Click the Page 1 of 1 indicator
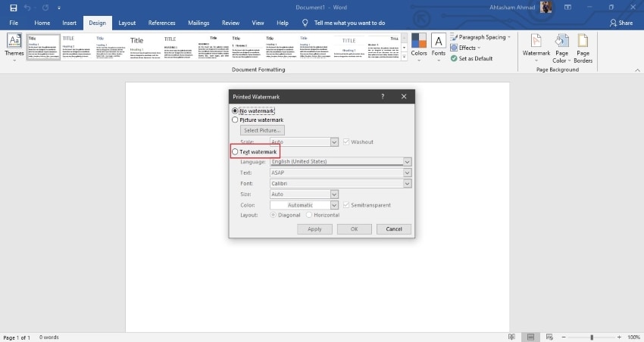Image resolution: width=644 pixels, height=342 pixels. point(17,337)
